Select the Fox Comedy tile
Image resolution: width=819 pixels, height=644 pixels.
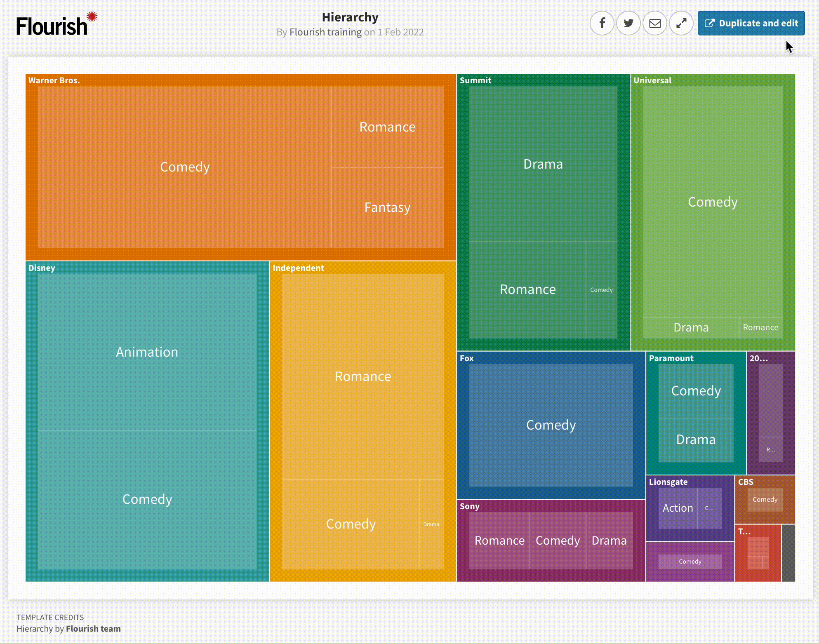coord(551,425)
